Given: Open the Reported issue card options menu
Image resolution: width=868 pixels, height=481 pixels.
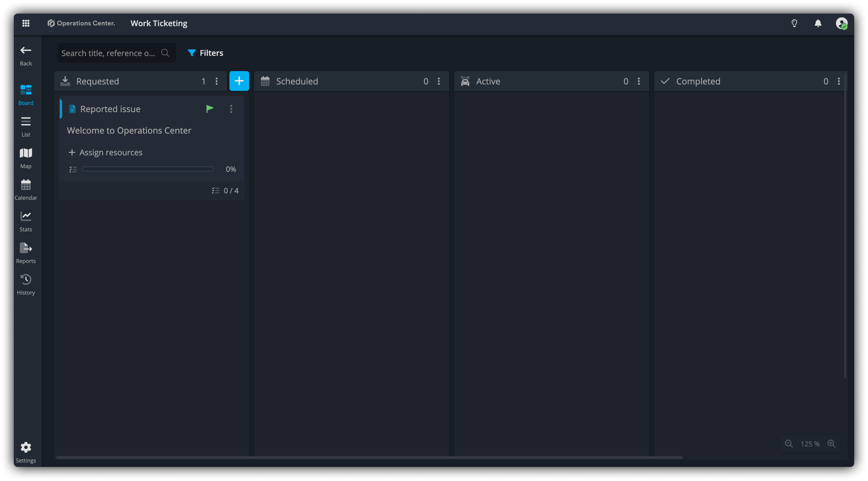Looking at the screenshot, I should (231, 109).
